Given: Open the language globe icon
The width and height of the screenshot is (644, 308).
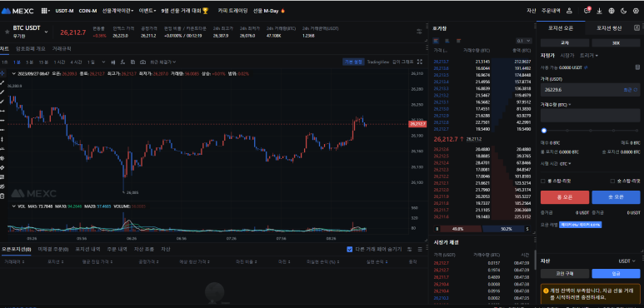Looking at the screenshot, I should coord(612,11).
